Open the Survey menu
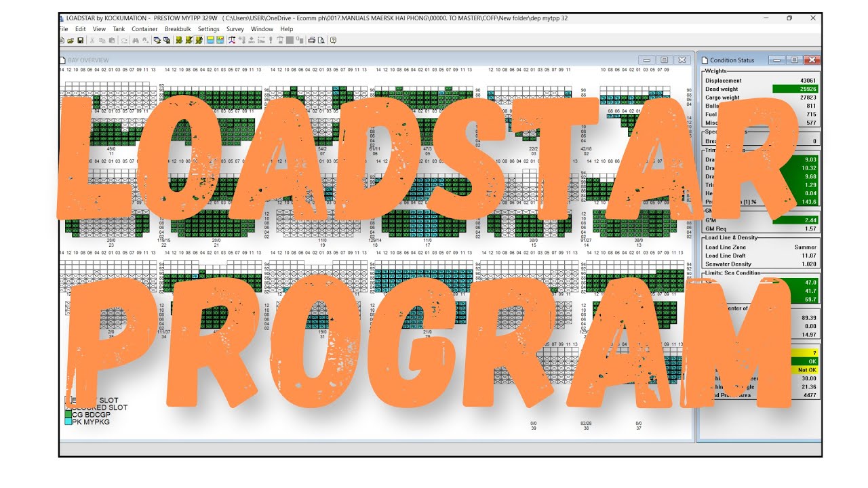Screen dimensions: 868x488 click(x=235, y=29)
